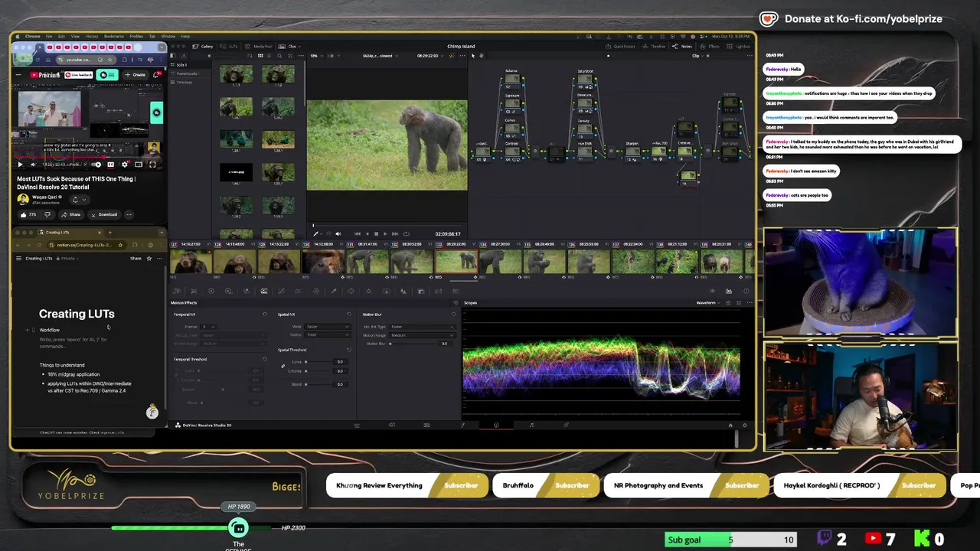980x551 pixels.
Task: Open viewer zoom percentage dropdown
Action: (317, 56)
